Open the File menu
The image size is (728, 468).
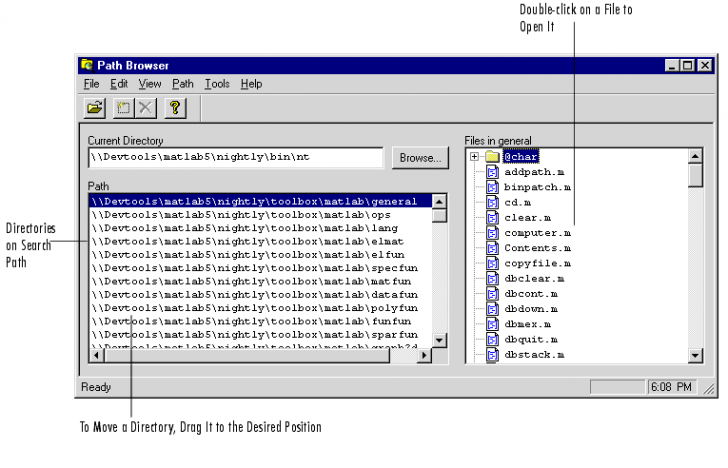[x=92, y=84]
